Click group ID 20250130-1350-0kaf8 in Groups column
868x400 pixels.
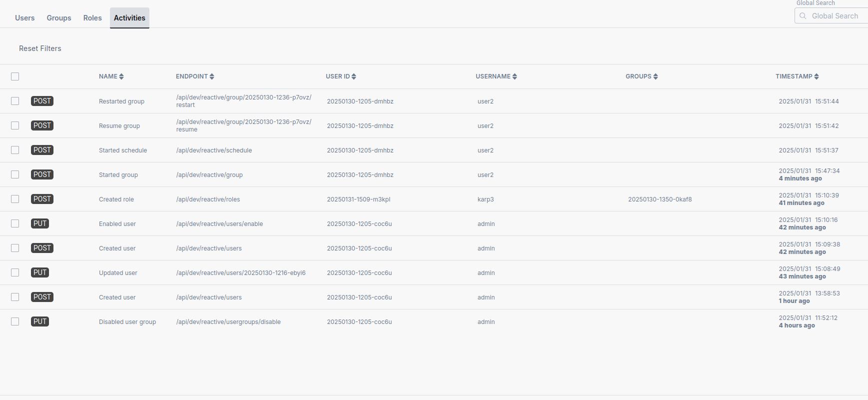pos(660,199)
